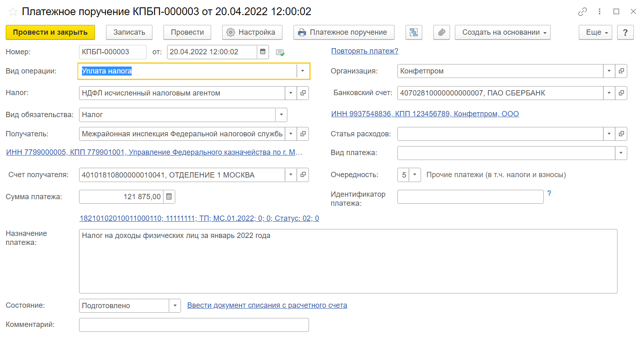Click the paperclip attachments icon
Viewport: 644px width, 340px height.
pyautogui.click(x=441, y=32)
